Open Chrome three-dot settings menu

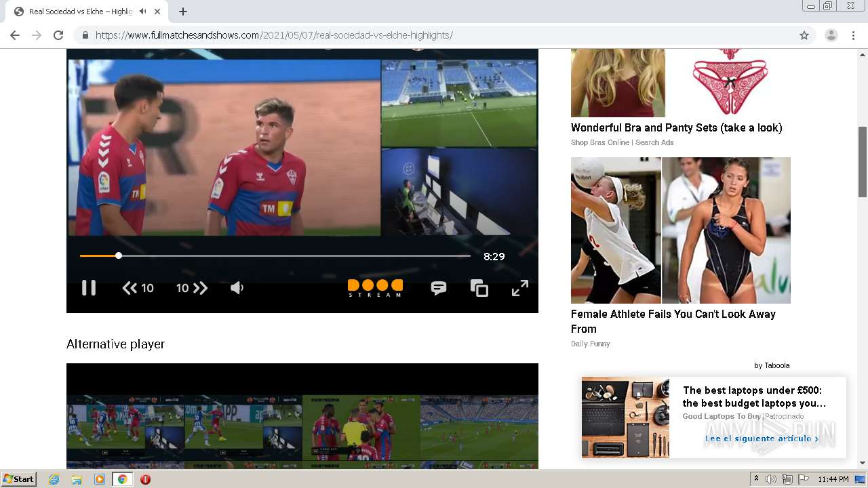pos(853,35)
